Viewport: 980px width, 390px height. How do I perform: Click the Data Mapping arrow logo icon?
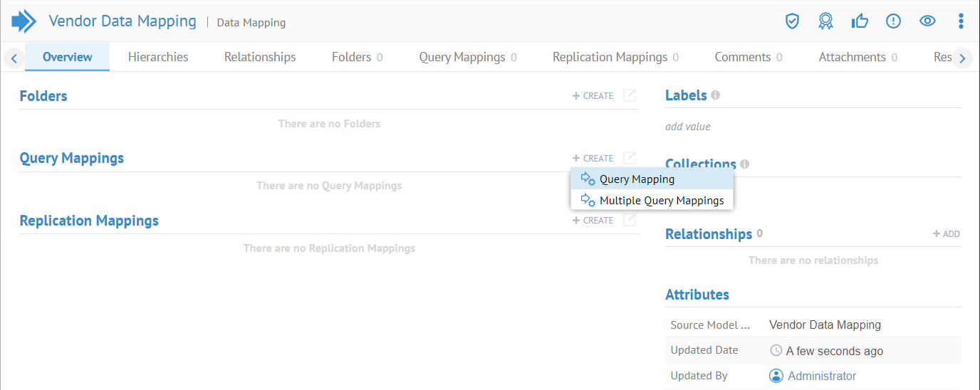[24, 21]
